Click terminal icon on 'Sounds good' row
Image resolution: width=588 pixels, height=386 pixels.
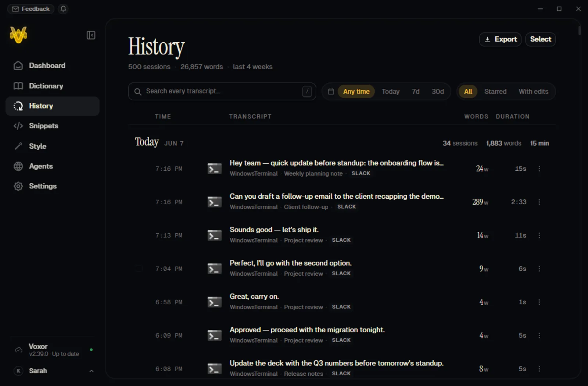click(x=215, y=236)
